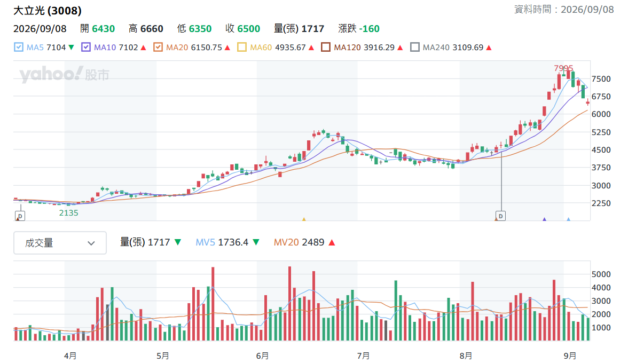Uncheck the MA5 moving average checkbox
This screenshot has width=628, height=364.
tap(18, 48)
